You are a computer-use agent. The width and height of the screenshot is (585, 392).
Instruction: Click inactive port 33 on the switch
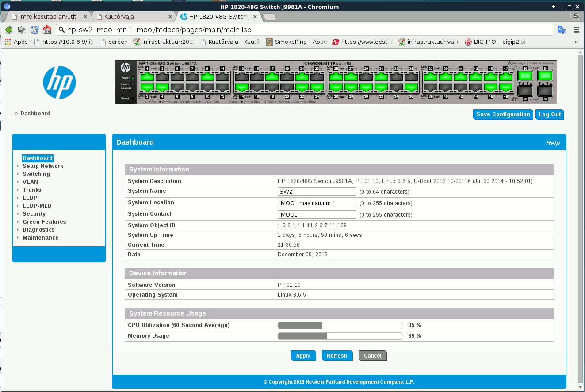(x=396, y=77)
